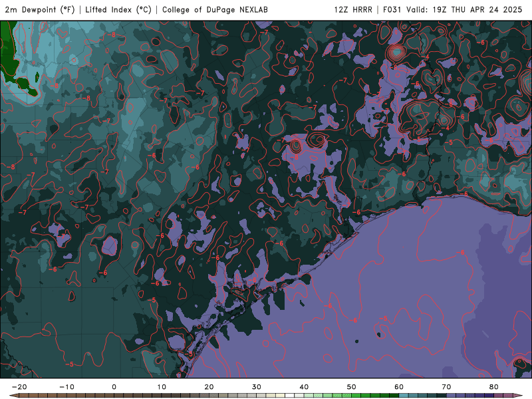This screenshot has height=399, width=532.
Task: Click the "College of DuPage NEXLAB" text
Action: (x=215, y=9)
